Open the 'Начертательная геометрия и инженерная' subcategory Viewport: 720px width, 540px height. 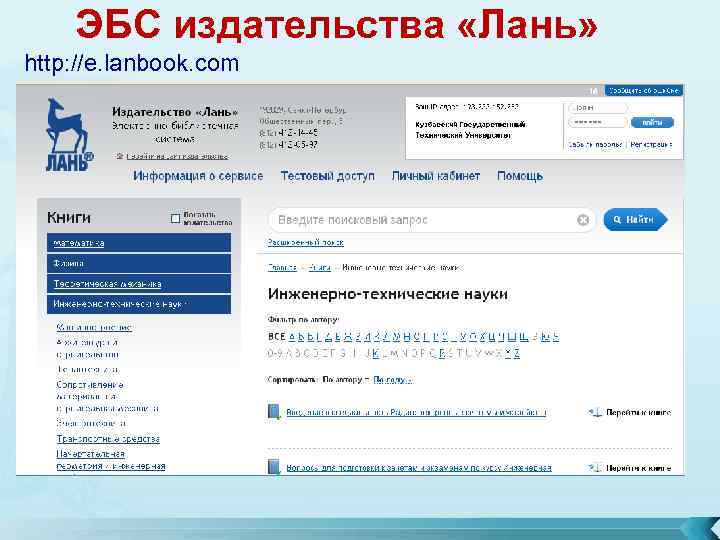pos(111,460)
